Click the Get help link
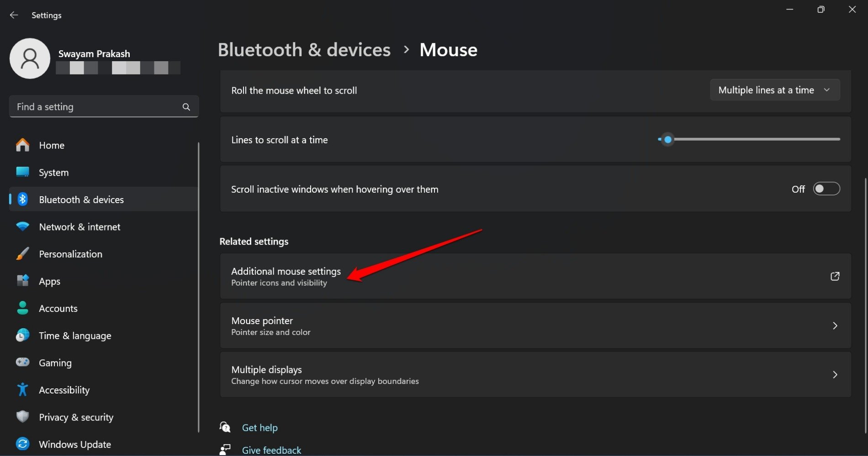The height and width of the screenshot is (456, 868). click(x=259, y=428)
